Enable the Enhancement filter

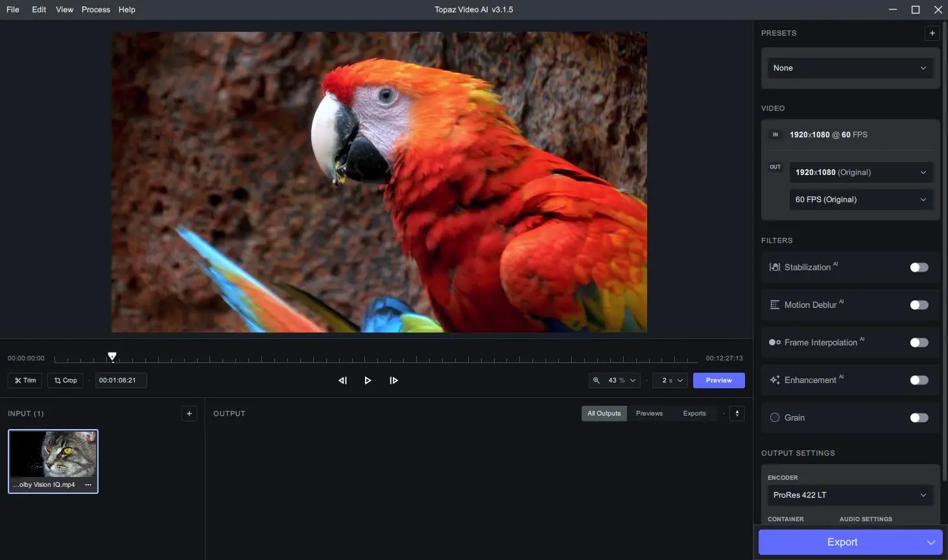tap(919, 380)
